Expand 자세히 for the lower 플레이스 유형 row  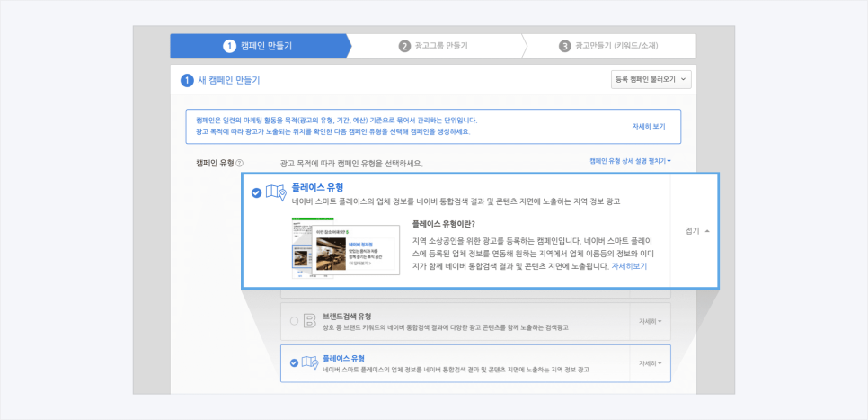pyautogui.click(x=650, y=363)
